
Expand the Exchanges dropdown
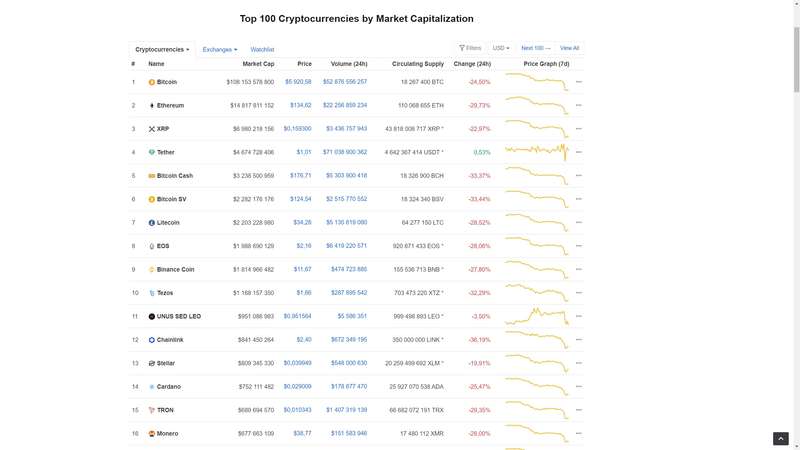(x=220, y=49)
